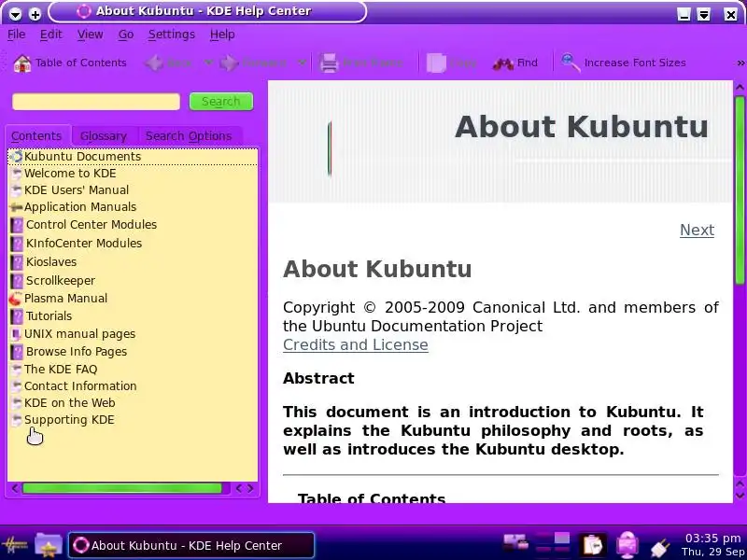Switch to the Glossary tab
747x560 pixels.
104,135
